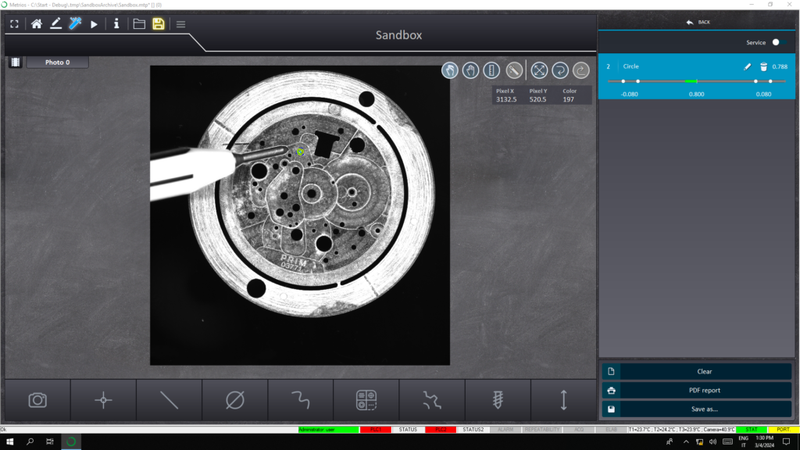Click the yellow PORT indicator
The height and width of the screenshot is (450, 800).
point(783,430)
